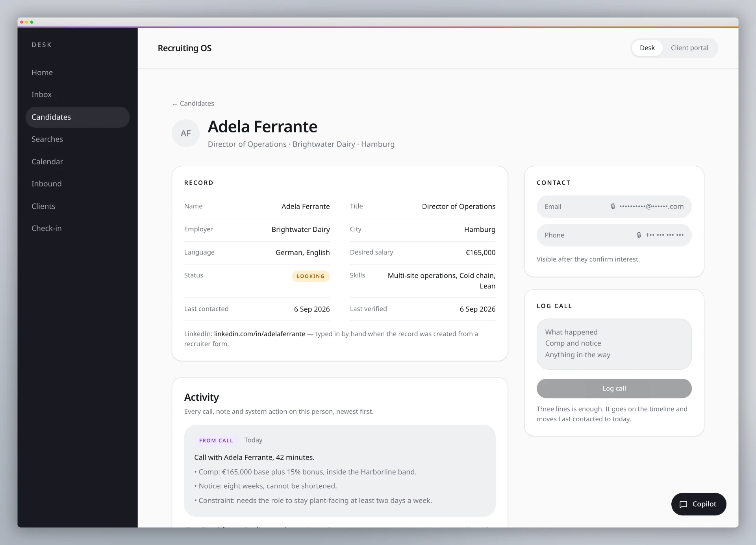
Task: Click the DESK sidebar header label
Action: tap(42, 45)
